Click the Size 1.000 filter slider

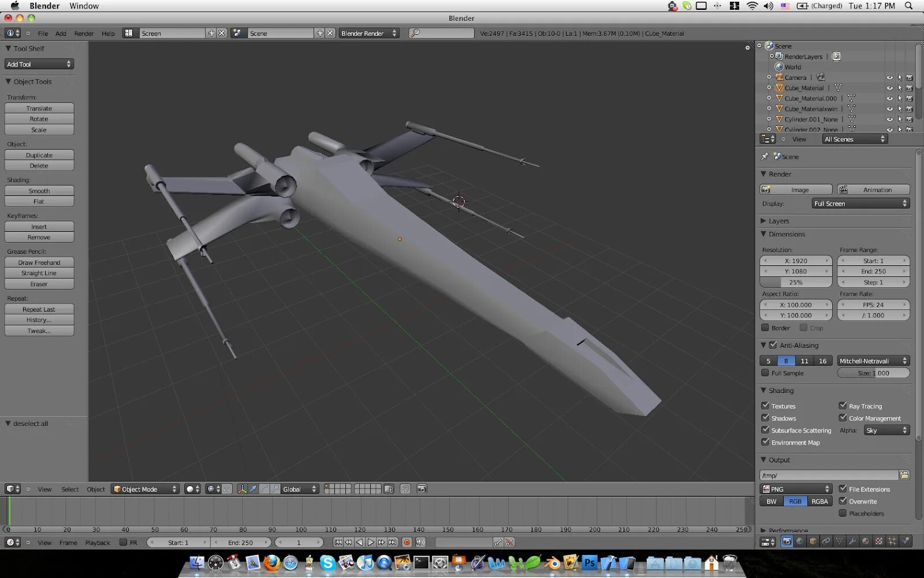pyautogui.click(x=873, y=373)
